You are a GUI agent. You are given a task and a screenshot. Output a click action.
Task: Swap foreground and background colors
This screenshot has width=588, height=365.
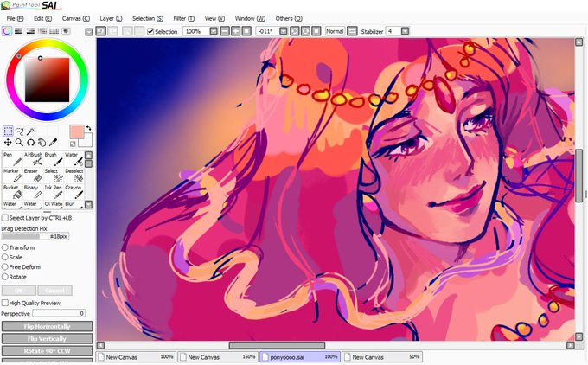point(89,128)
